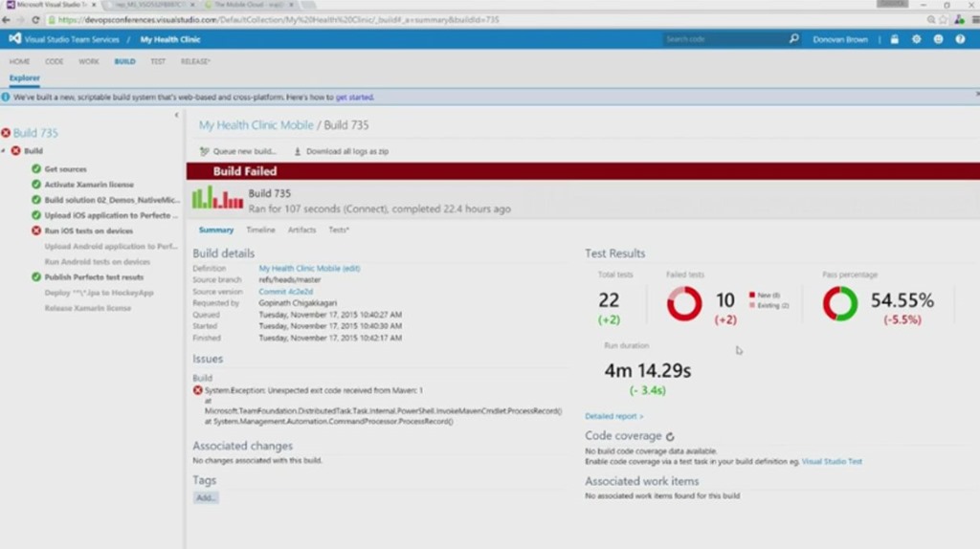Screen dimensions: 980x549
Task: Bookmark the page with star icon
Action: pyautogui.click(x=943, y=19)
